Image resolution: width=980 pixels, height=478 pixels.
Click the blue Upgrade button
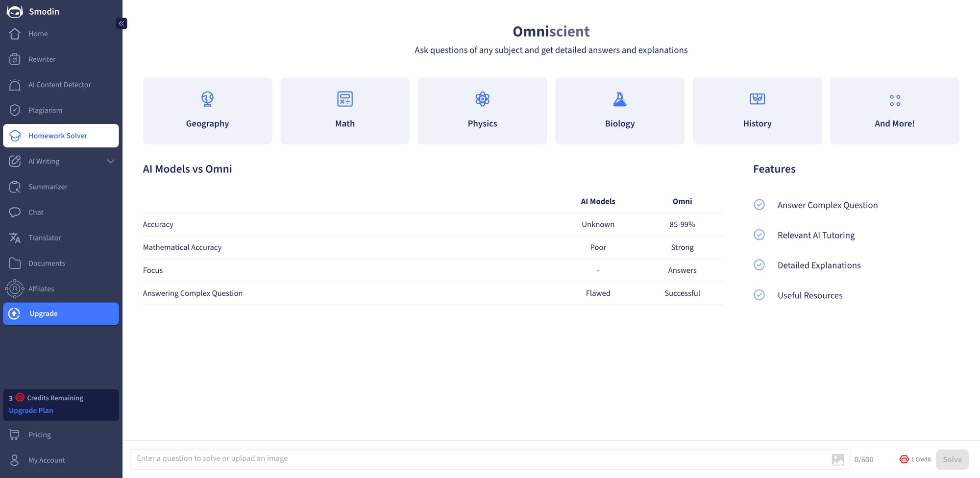click(61, 313)
